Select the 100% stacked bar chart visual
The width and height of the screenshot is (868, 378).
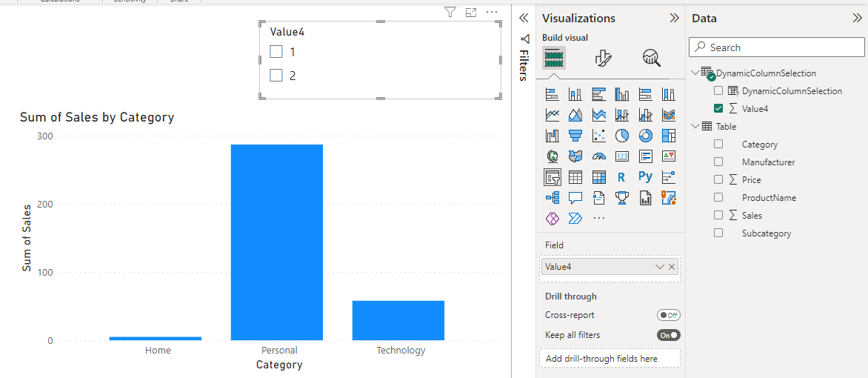[x=645, y=94]
